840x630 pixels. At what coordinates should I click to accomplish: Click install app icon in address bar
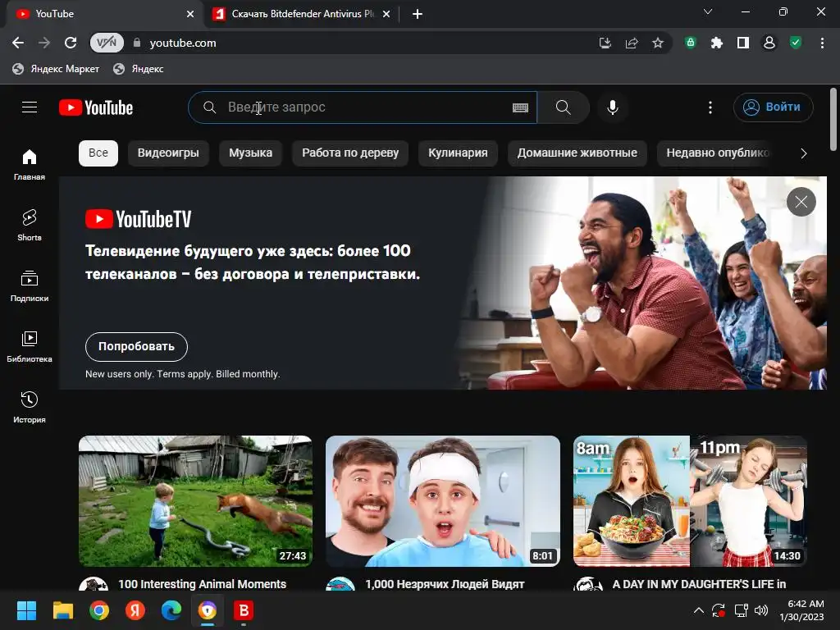coord(605,43)
